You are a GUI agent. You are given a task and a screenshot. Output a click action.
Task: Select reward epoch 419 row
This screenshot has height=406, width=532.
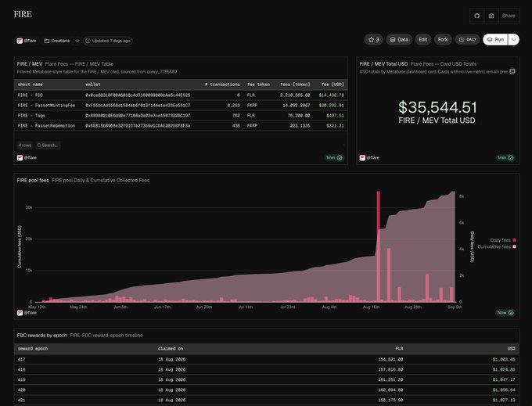coord(266,380)
